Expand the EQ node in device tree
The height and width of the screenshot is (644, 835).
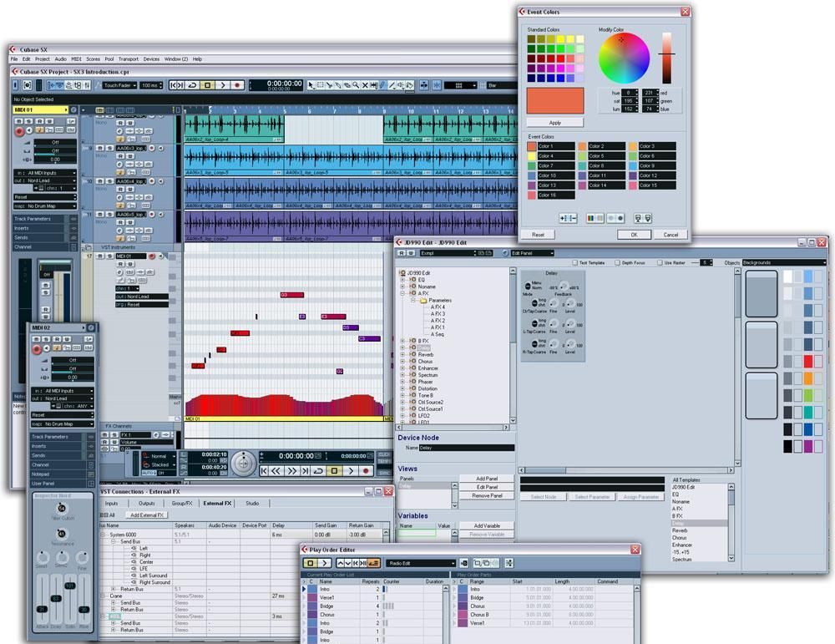[402, 280]
